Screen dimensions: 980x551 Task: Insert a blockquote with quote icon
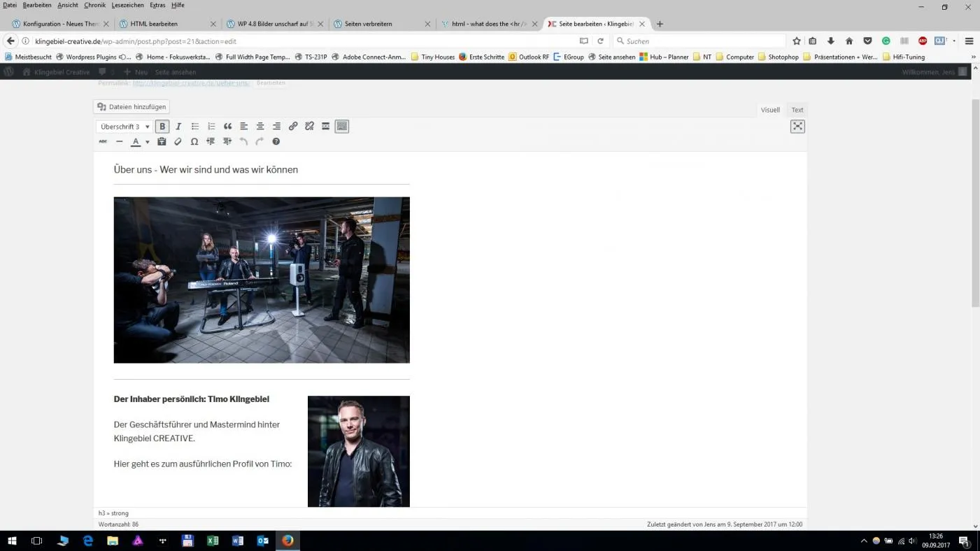pos(227,127)
